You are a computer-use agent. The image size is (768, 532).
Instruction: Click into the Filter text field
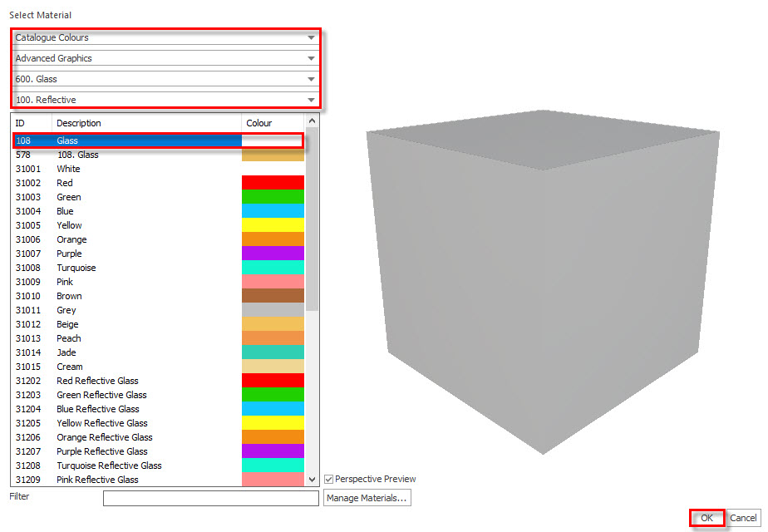click(x=210, y=498)
